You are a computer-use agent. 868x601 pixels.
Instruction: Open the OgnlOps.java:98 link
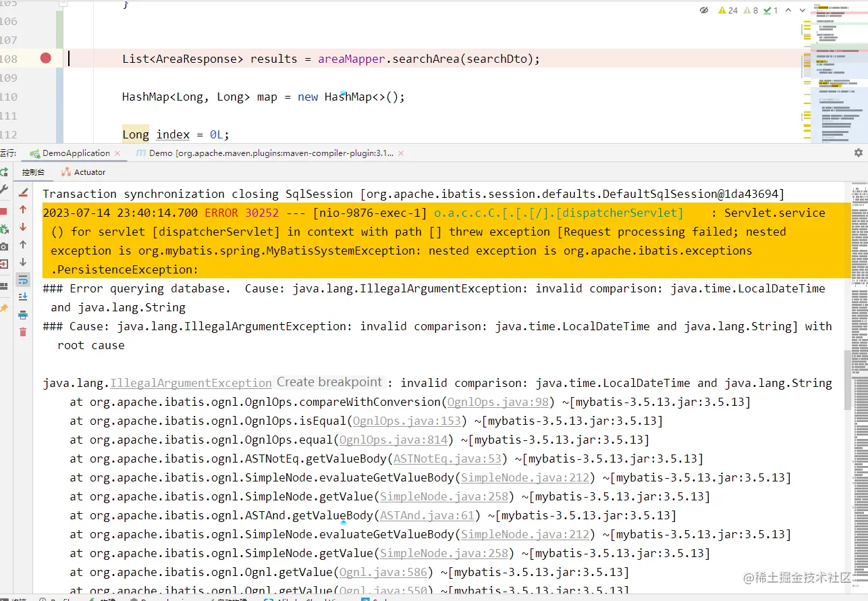point(497,402)
